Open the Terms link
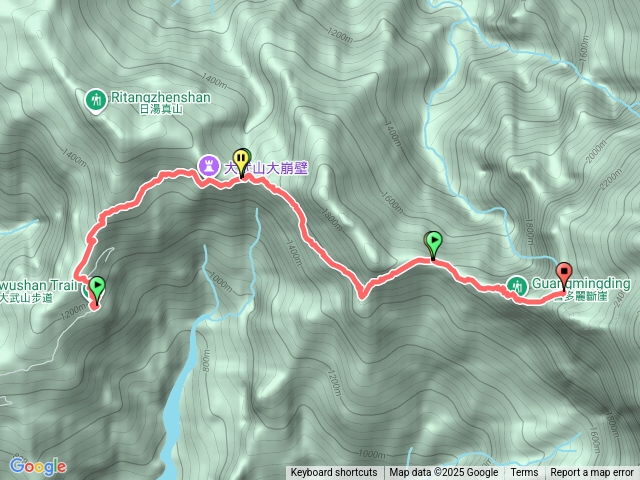The image size is (640, 480). [x=524, y=472]
